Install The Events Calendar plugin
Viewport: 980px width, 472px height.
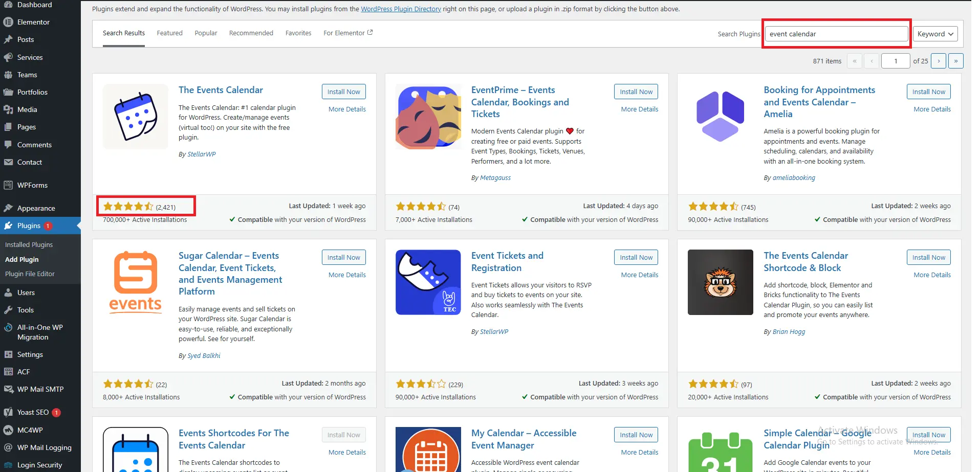[343, 92]
